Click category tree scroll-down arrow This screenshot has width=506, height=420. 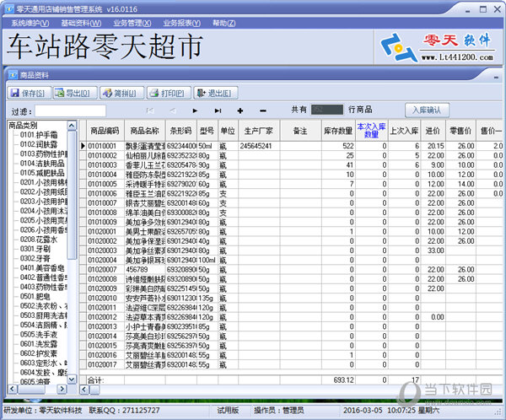(72, 380)
